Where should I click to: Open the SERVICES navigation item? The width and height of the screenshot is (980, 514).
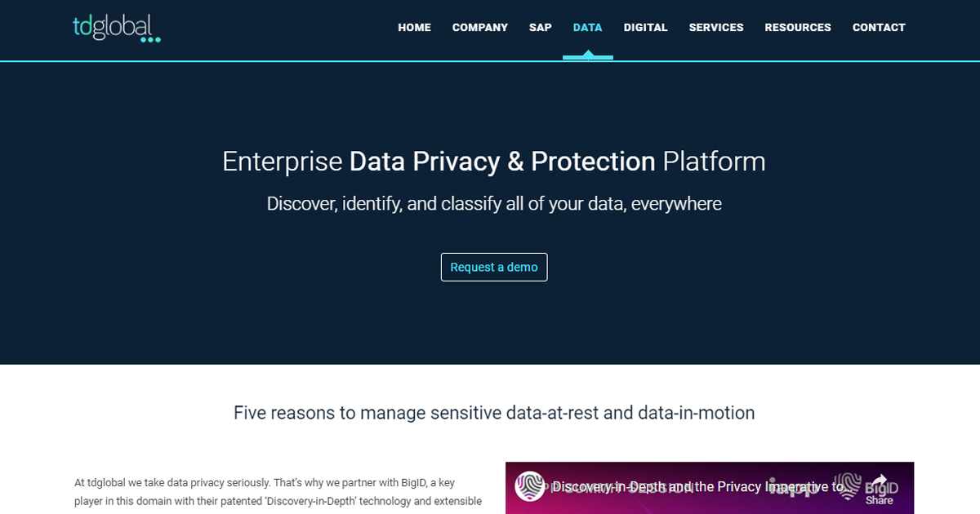point(716,27)
